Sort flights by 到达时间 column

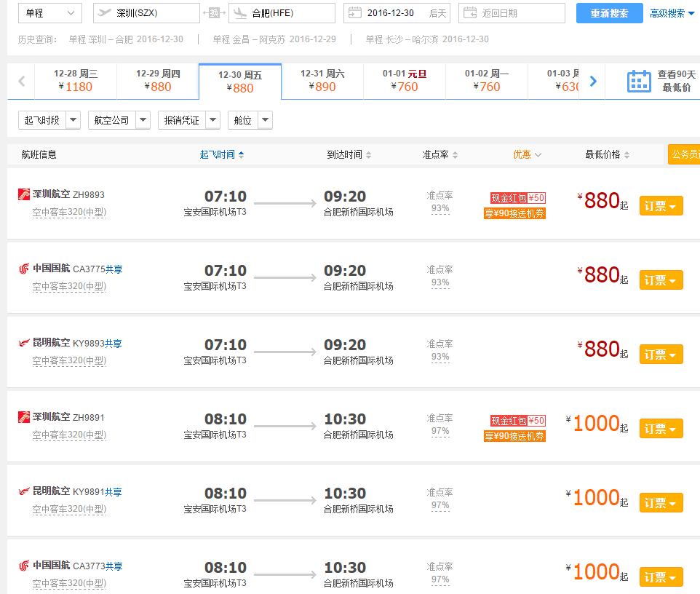point(349,154)
